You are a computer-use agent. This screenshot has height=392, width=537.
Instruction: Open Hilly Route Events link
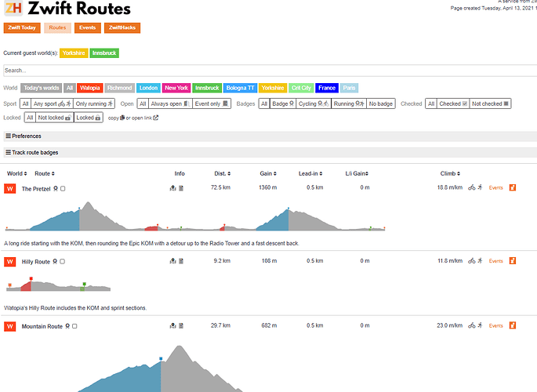coord(495,261)
